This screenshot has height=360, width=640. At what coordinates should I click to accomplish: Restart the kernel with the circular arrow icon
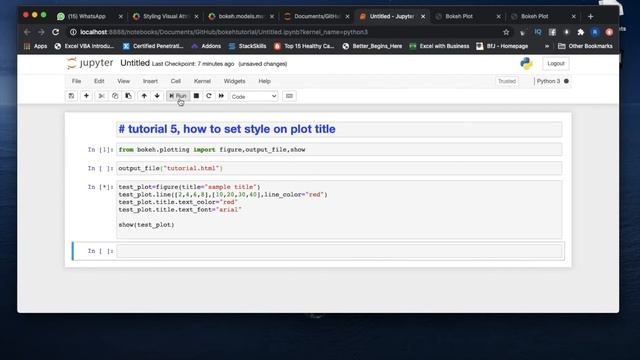point(209,96)
